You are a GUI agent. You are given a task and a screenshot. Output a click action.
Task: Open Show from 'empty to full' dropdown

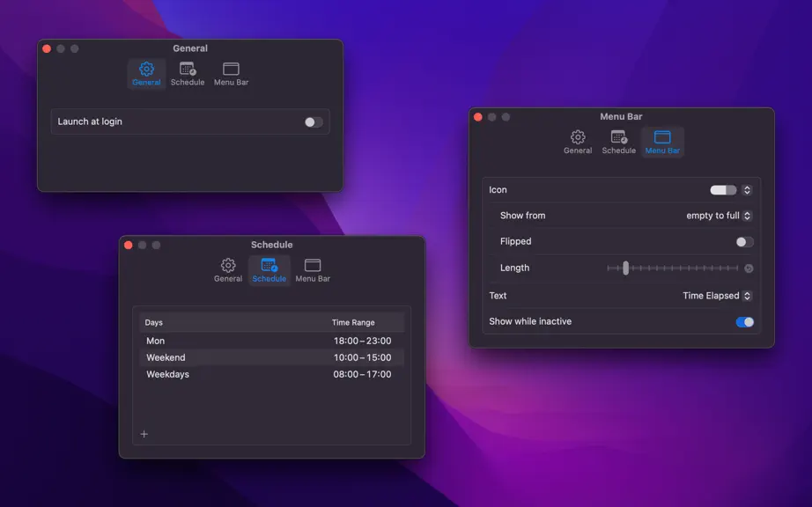point(719,216)
